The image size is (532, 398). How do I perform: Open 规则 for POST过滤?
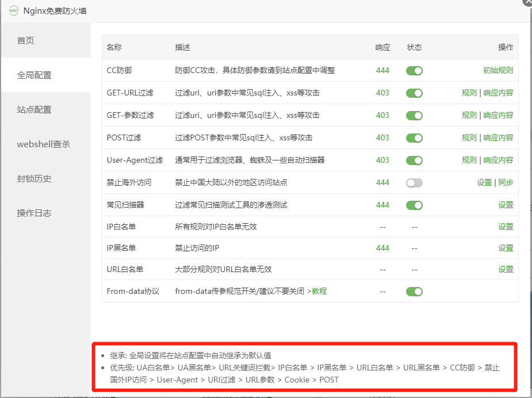click(469, 137)
